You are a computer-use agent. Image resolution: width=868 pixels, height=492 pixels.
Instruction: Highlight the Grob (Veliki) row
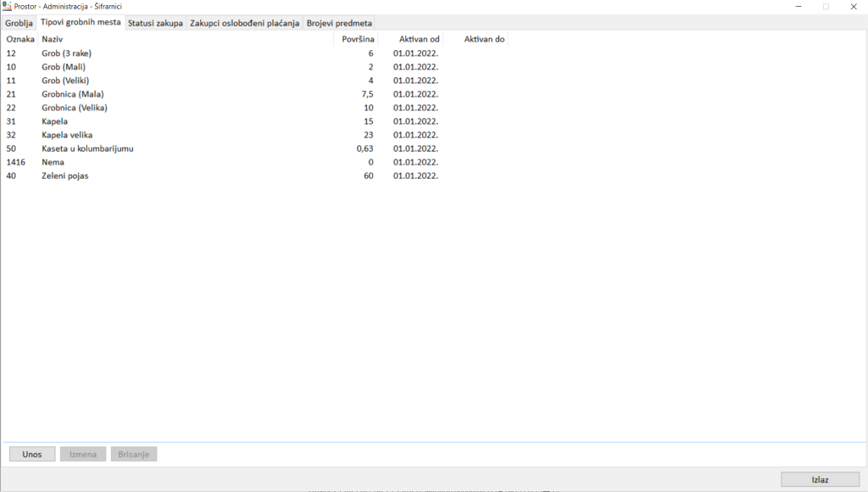coord(65,81)
